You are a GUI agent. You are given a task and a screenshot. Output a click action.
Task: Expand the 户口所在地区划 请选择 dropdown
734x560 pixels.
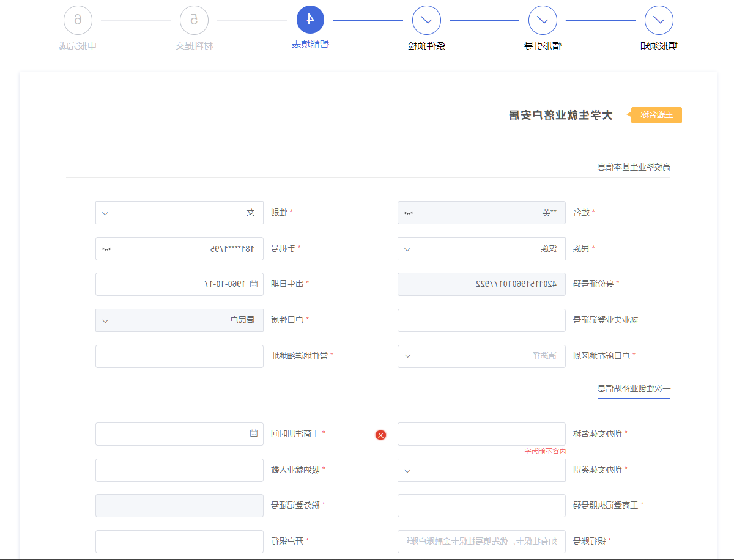click(x=481, y=356)
